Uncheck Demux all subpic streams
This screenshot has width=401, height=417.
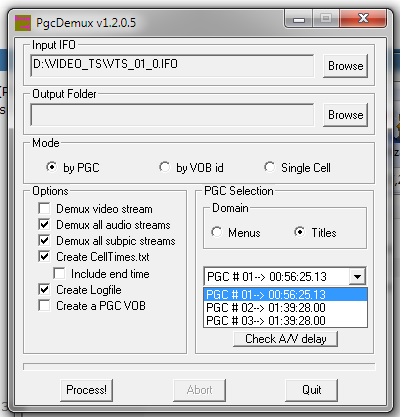tap(44, 241)
